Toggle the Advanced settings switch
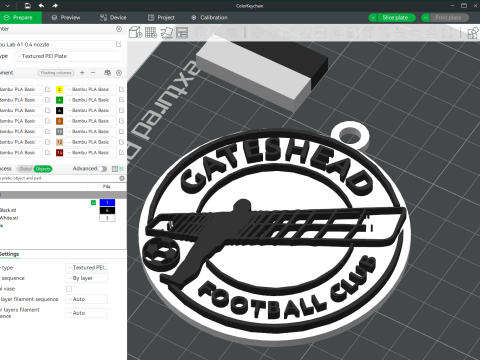480x360 pixels. coord(102,169)
